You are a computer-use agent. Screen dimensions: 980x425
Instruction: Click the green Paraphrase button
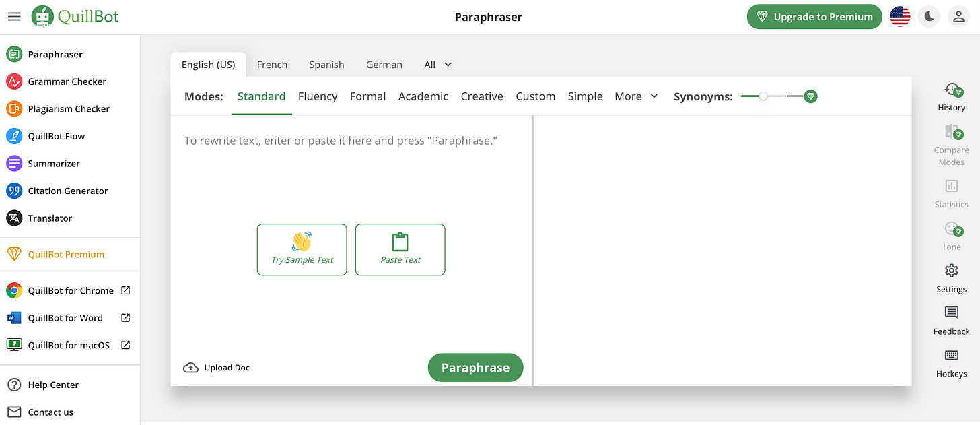coord(475,368)
